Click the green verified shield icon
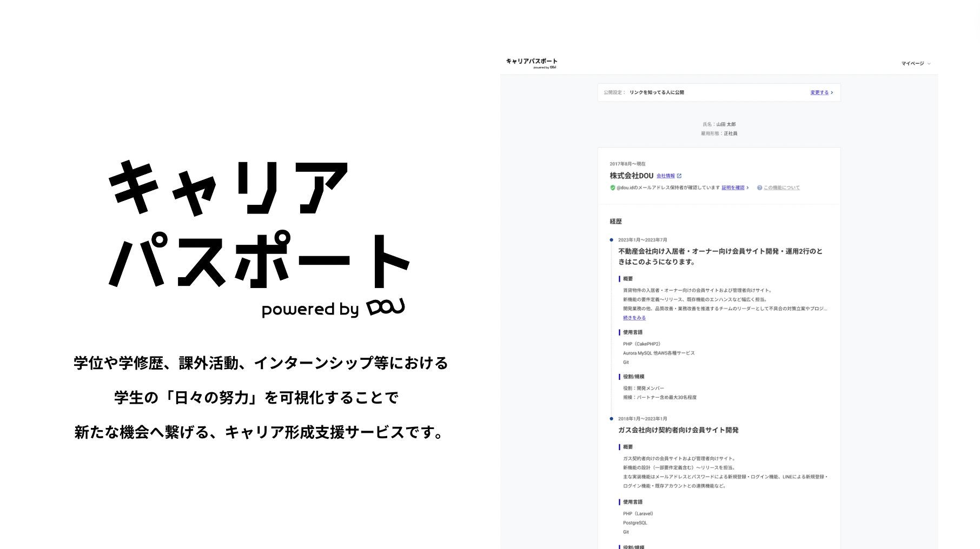This screenshot has height=549, width=980. tap(613, 188)
